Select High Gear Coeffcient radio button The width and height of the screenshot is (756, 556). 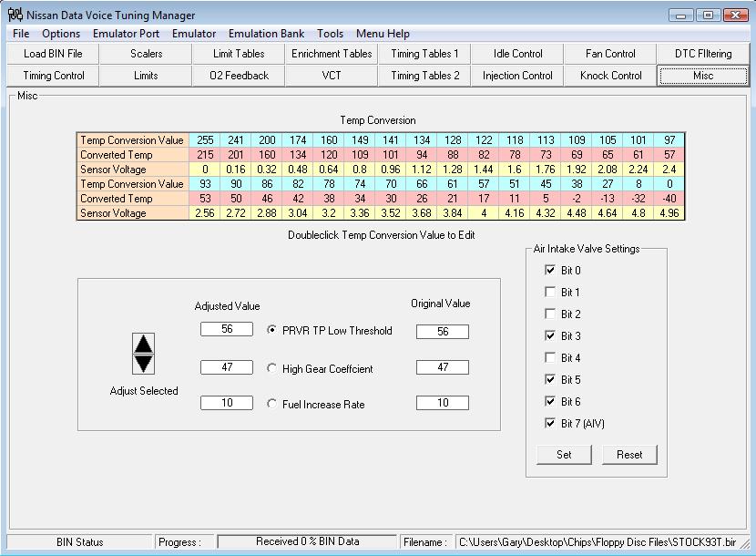(x=272, y=368)
